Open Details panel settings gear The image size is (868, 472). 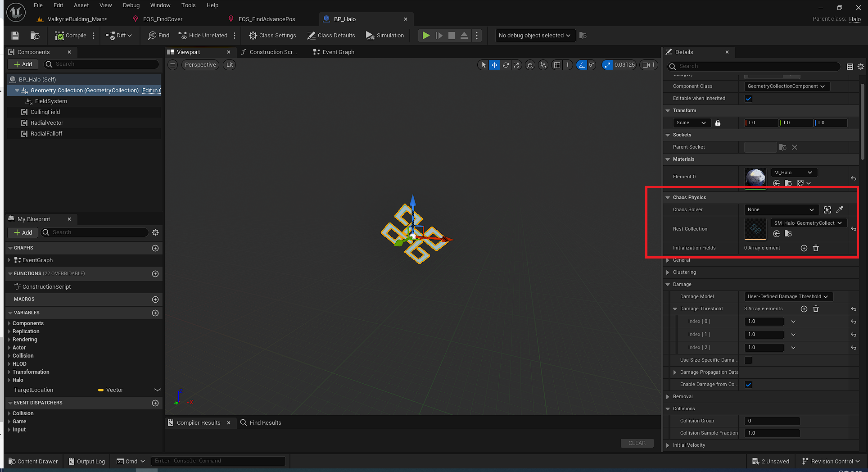point(861,67)
